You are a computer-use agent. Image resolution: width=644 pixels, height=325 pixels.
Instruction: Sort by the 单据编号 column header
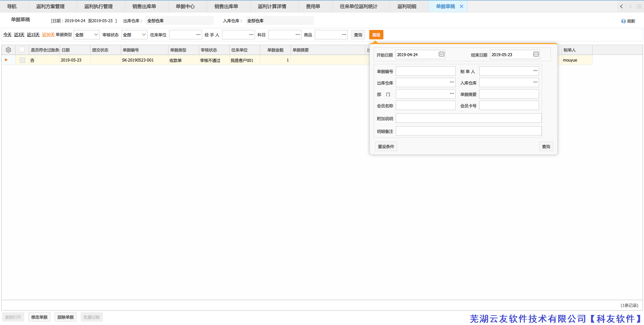click(145, 50)
